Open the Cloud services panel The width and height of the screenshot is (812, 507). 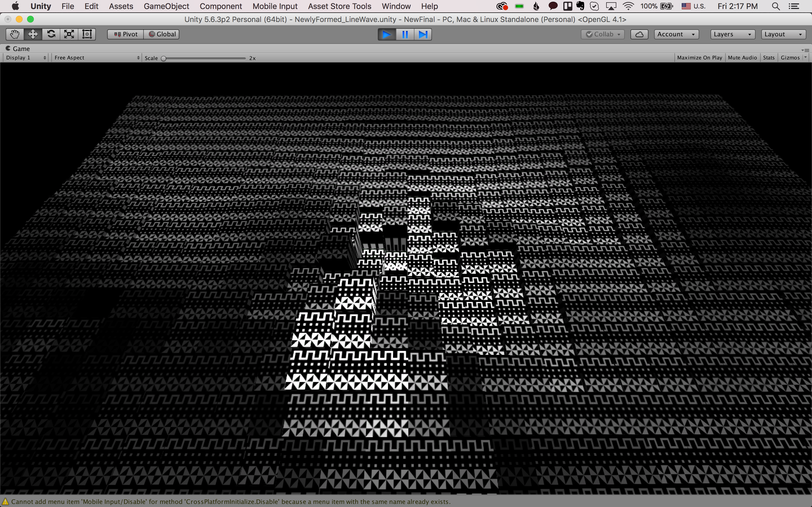639,34
